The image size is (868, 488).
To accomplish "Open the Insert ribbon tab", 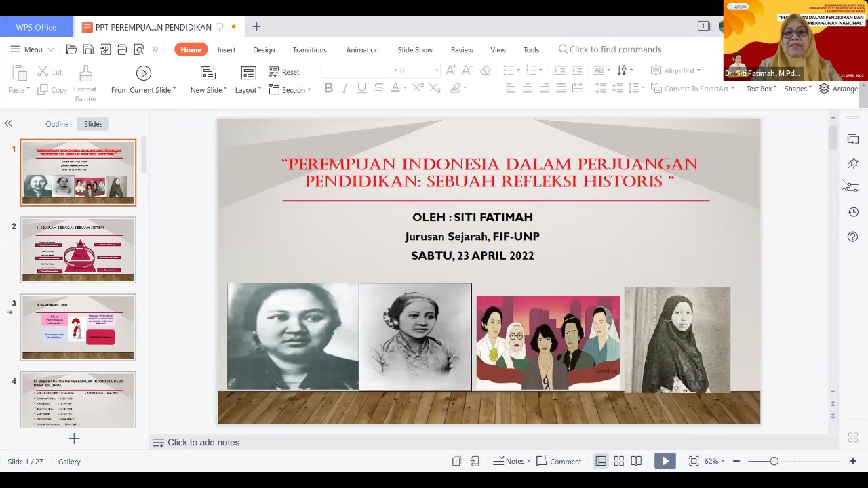I will click(226, 49).
